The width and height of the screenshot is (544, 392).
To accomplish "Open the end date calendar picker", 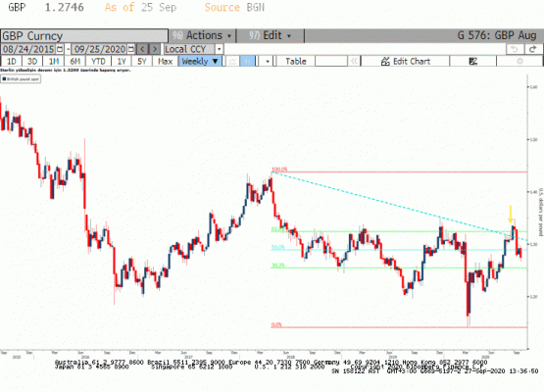I will coord(130,49).
